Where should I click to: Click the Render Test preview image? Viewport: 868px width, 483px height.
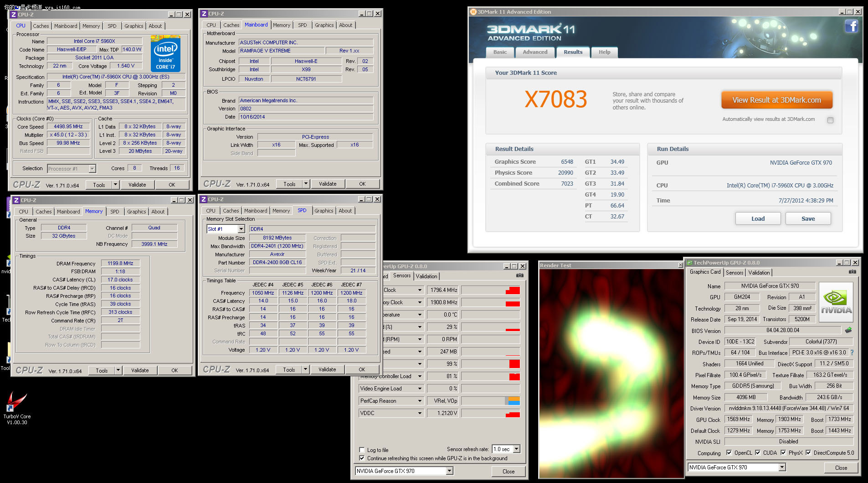click(x=611, y=373)
